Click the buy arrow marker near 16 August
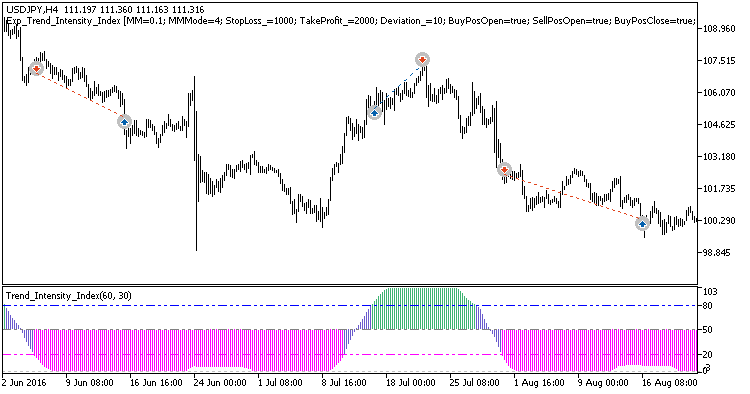 coord(642,223)
